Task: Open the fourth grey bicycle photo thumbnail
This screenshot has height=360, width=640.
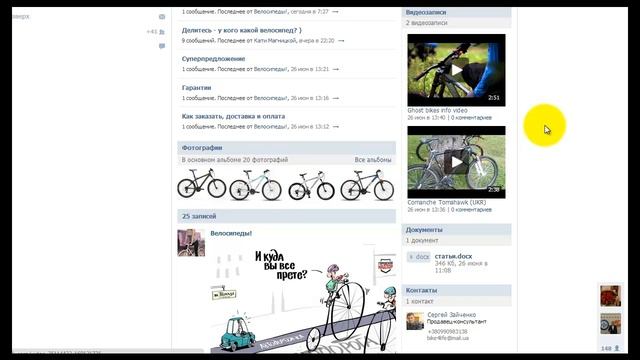Action: [367, 184]
